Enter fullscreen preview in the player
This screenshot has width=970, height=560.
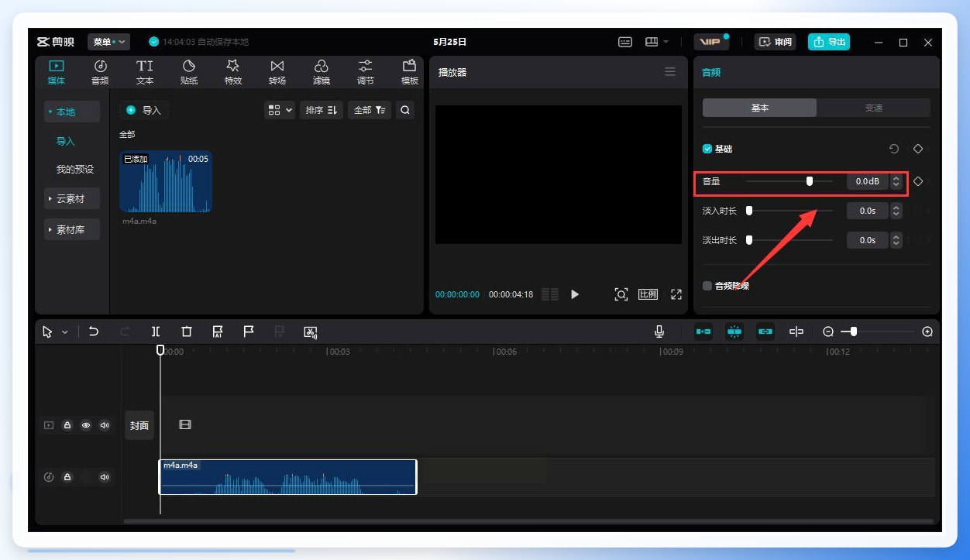[676, 294]
